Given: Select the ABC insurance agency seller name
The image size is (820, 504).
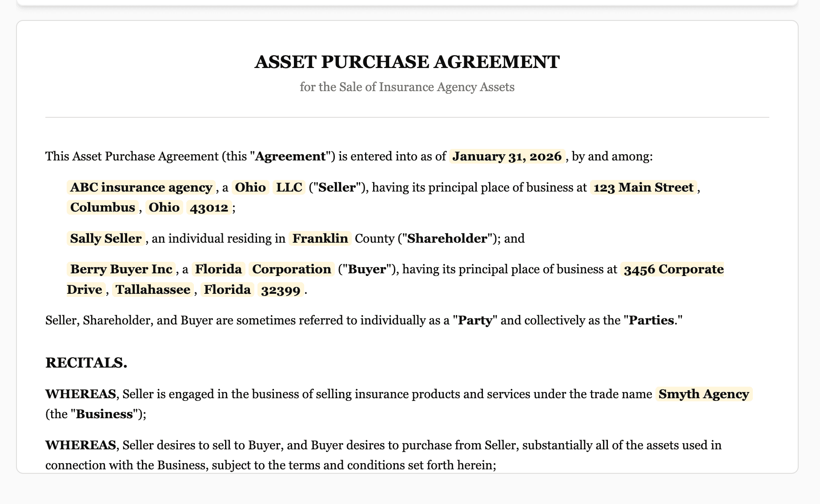Looking at the screenshot, I should pos(141,188).
